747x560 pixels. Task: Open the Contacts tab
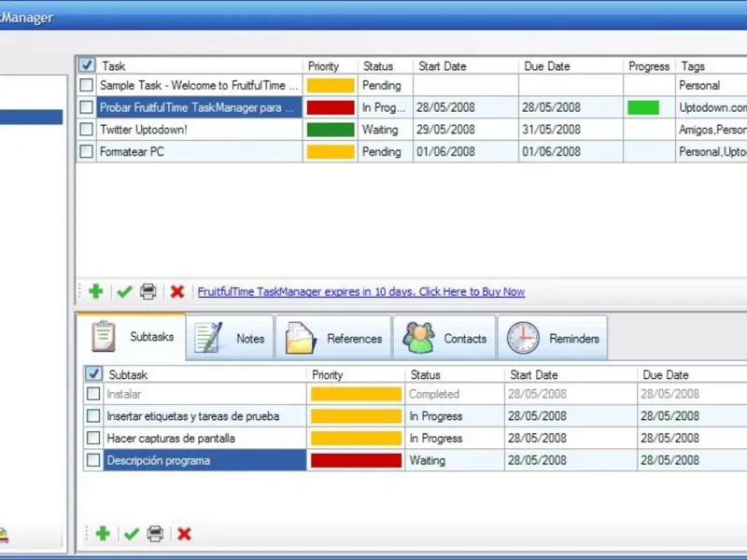point(444,338)
